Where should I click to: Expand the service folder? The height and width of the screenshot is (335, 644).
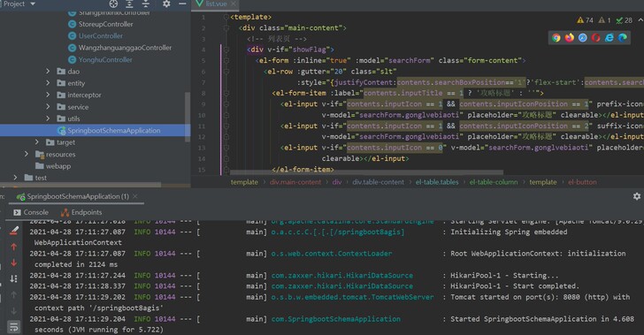click(x=48, y=107)
